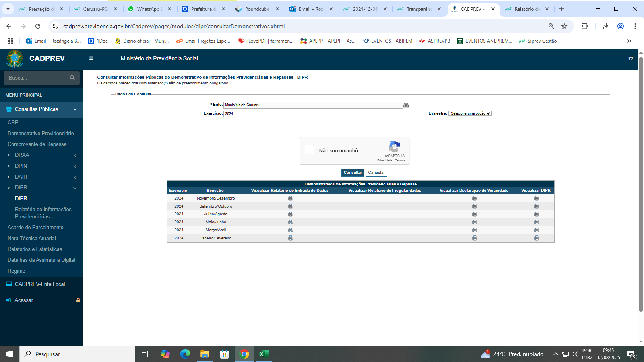Screen dimensions: 644x362
Task: Open the CRP menu item
Action: pos(13,122)
